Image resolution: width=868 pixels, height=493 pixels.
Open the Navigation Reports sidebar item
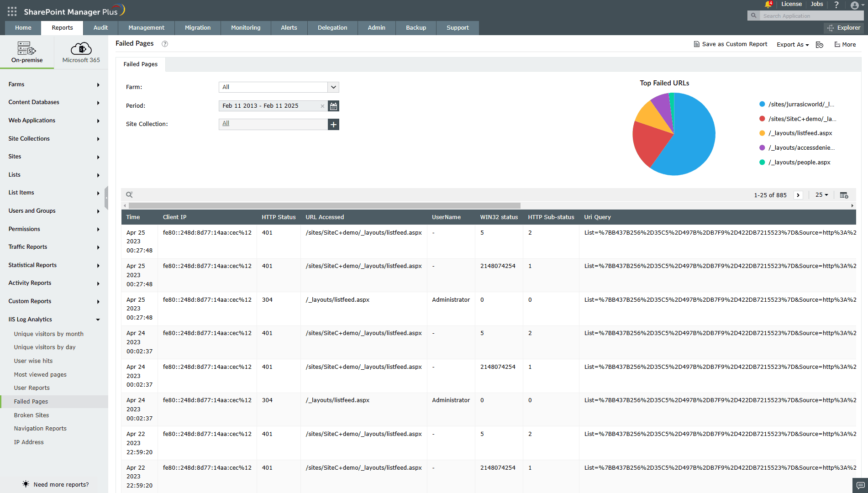(x=40, y=429)
